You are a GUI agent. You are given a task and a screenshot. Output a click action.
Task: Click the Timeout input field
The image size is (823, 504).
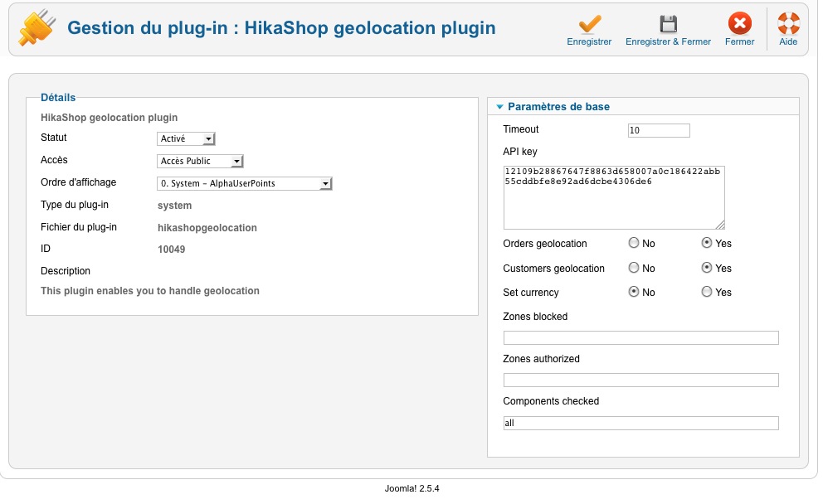click(x=659, y=130)
